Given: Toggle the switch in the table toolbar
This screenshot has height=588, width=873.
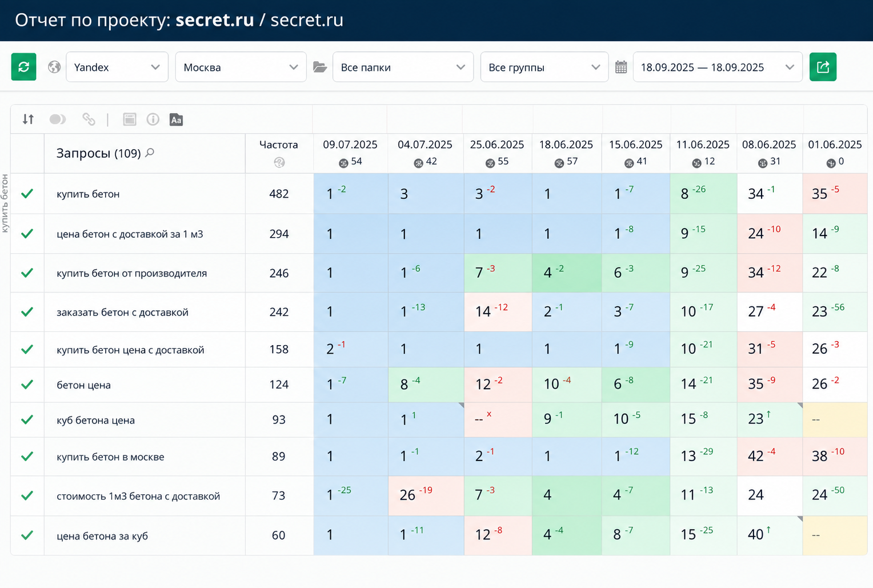Looking at the screenshot, I should [x=58, y=119].
